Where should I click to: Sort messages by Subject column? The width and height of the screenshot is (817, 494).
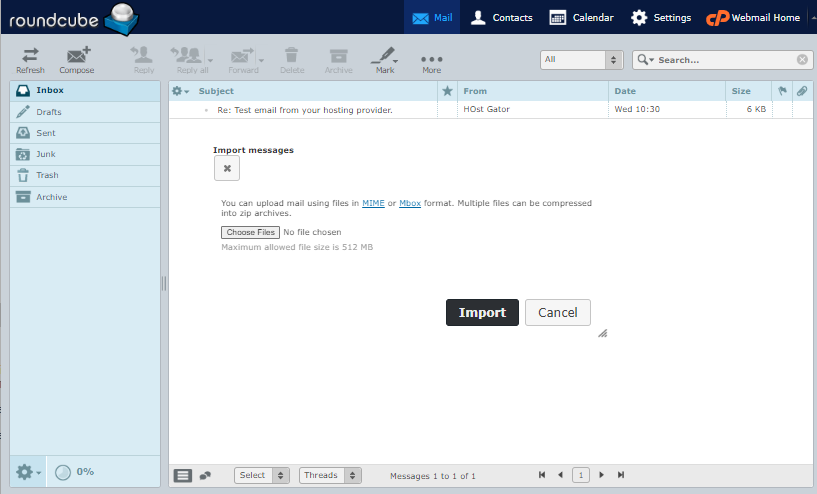point(216,91)
